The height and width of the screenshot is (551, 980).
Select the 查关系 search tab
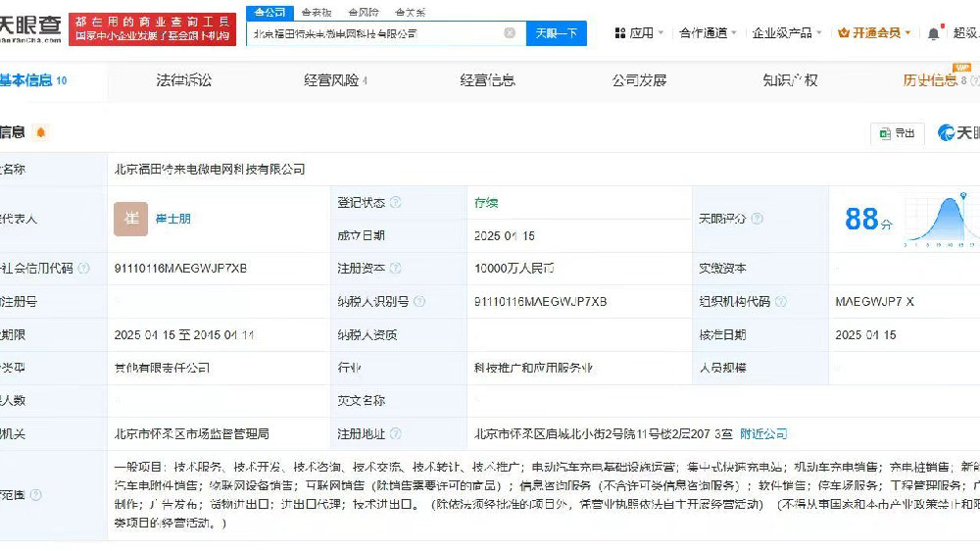coord(410,13)
